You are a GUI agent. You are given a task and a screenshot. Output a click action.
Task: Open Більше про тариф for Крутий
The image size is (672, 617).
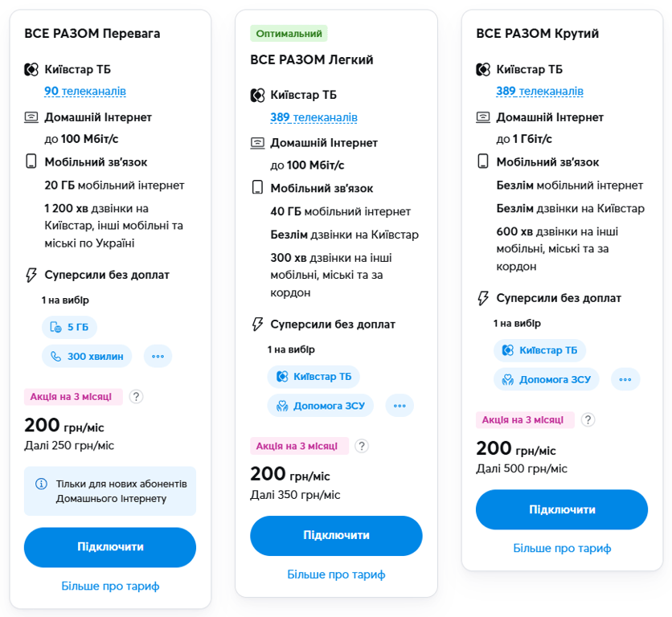coord(562,548)
